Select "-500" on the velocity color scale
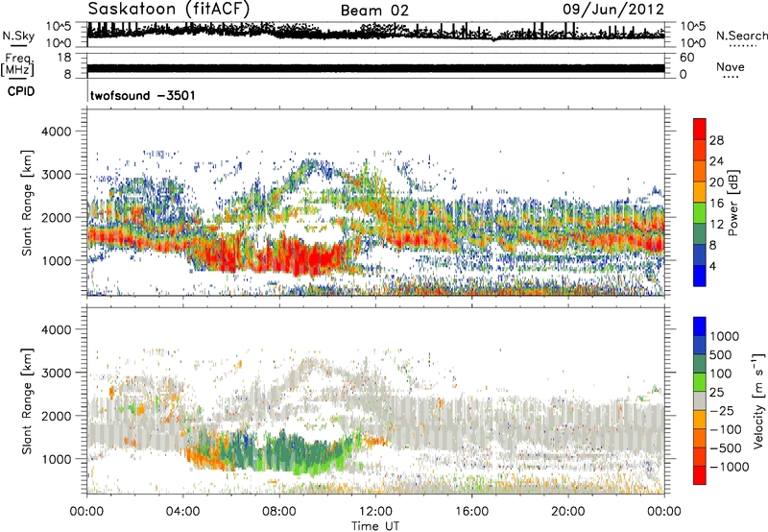The width and height of the screenshot is (768, 532). (726, 447)
